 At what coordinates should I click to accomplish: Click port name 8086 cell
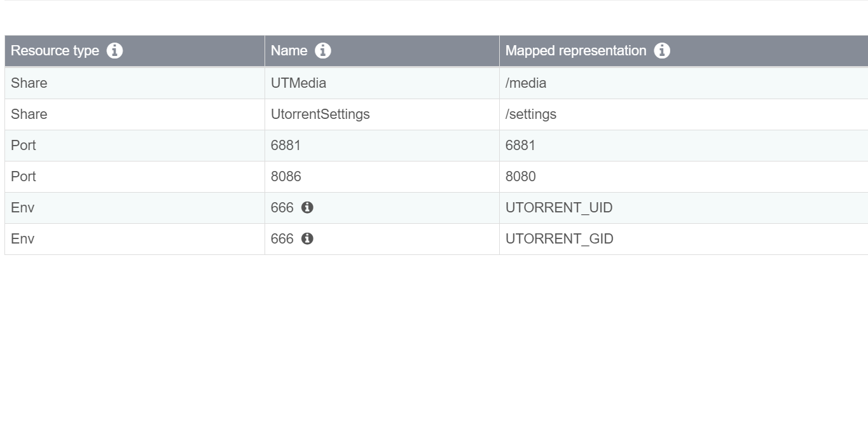(382, 177)
